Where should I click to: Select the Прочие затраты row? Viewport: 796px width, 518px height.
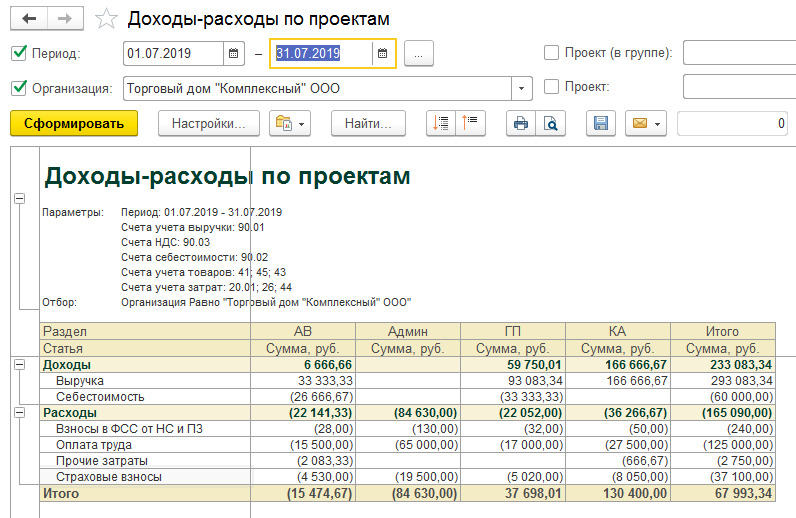coord(145,461)
